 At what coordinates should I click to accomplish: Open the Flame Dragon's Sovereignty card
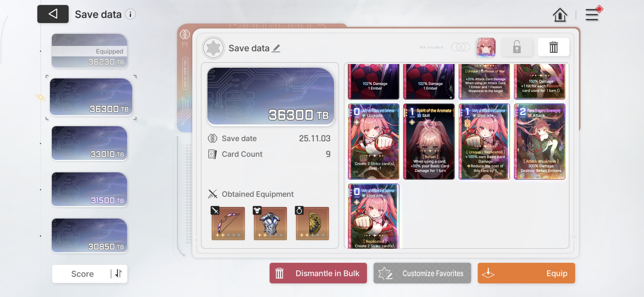click(539, 142)
